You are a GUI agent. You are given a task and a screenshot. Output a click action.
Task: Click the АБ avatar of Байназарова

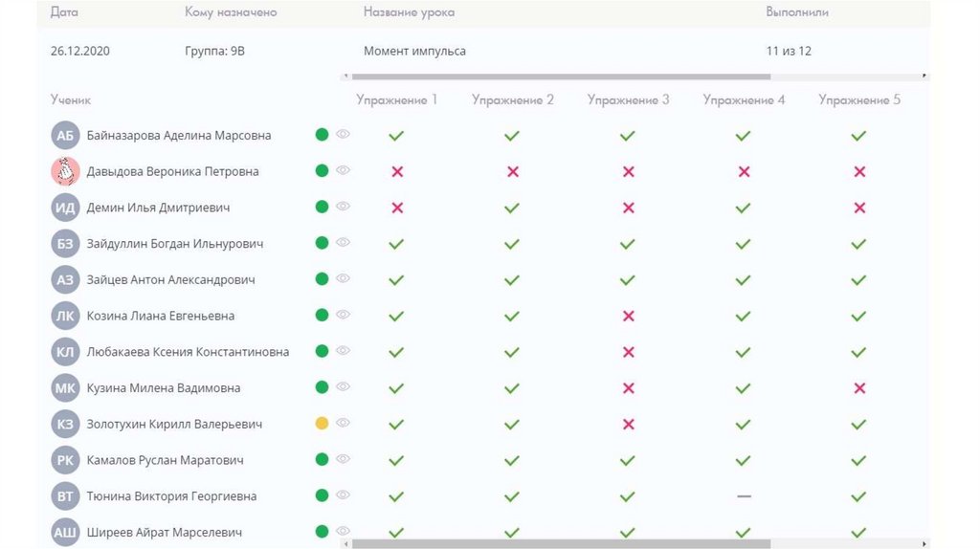pos(64,136)
